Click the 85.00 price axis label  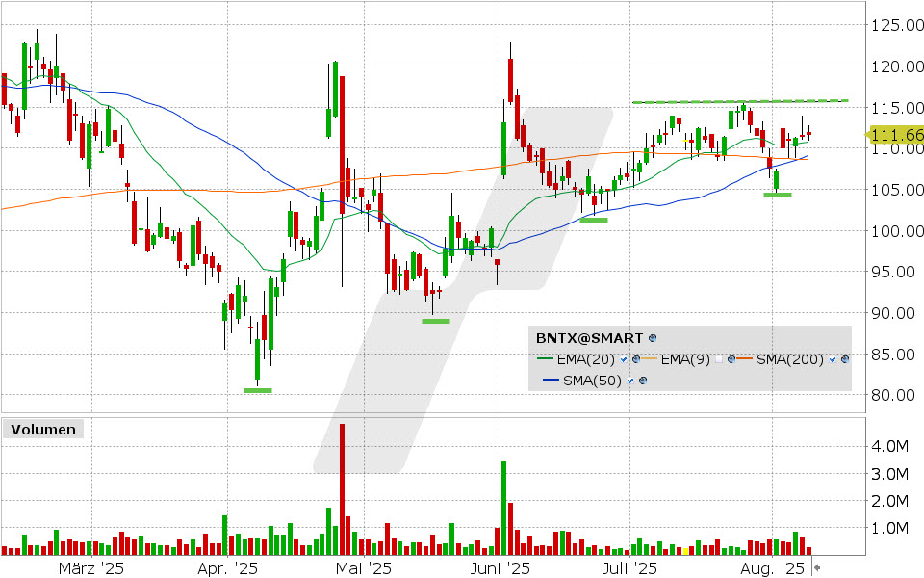(893, 355)
